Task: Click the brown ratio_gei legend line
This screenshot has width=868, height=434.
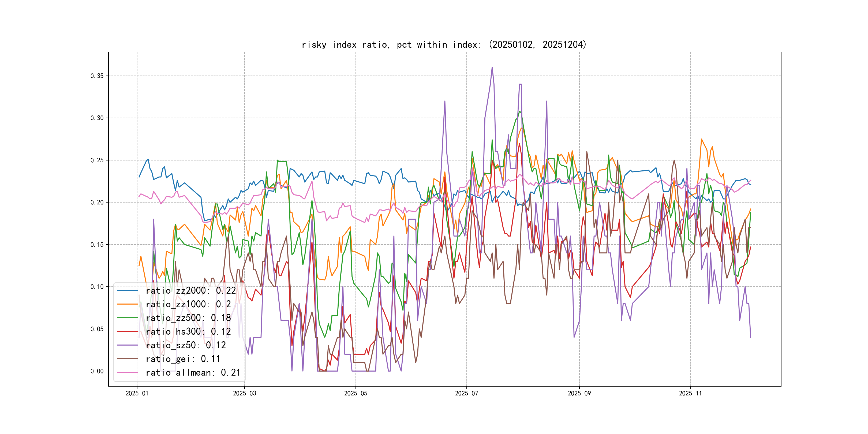Action: 128,359
